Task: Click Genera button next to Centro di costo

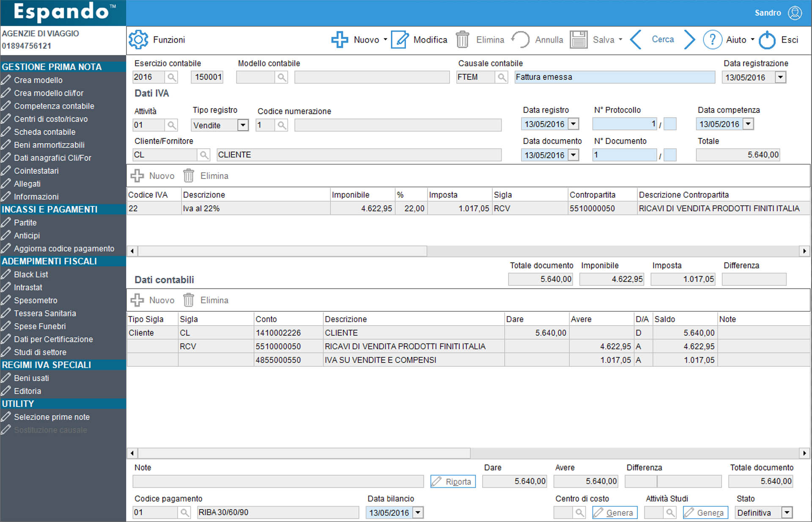Action: [x=614, y=513]
